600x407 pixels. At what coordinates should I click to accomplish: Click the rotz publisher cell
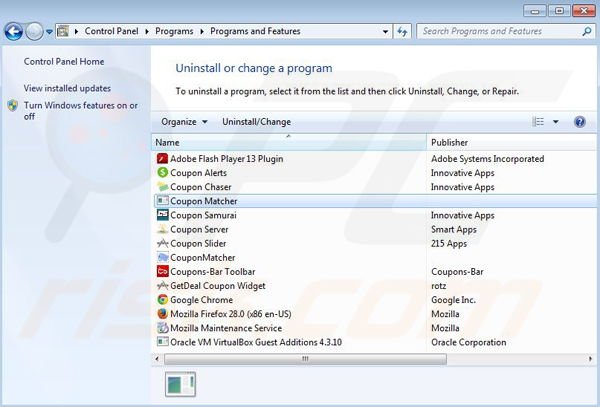439,286
